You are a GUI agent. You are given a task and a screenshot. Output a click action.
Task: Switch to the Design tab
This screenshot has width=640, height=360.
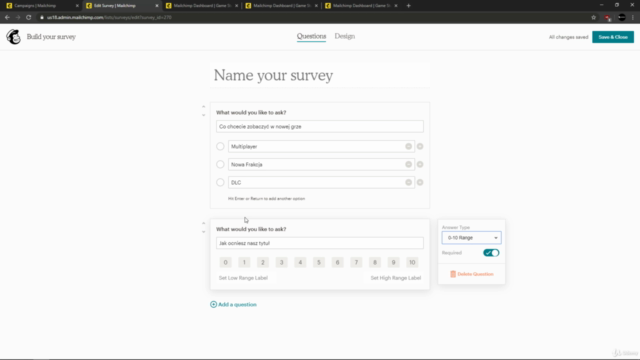pos(345,36)
